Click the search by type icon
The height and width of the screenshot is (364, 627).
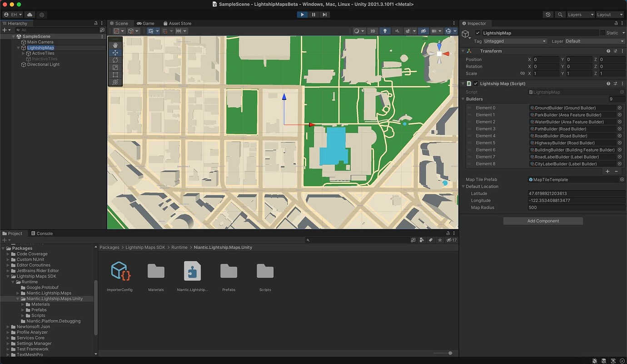[x=422, y=240]
